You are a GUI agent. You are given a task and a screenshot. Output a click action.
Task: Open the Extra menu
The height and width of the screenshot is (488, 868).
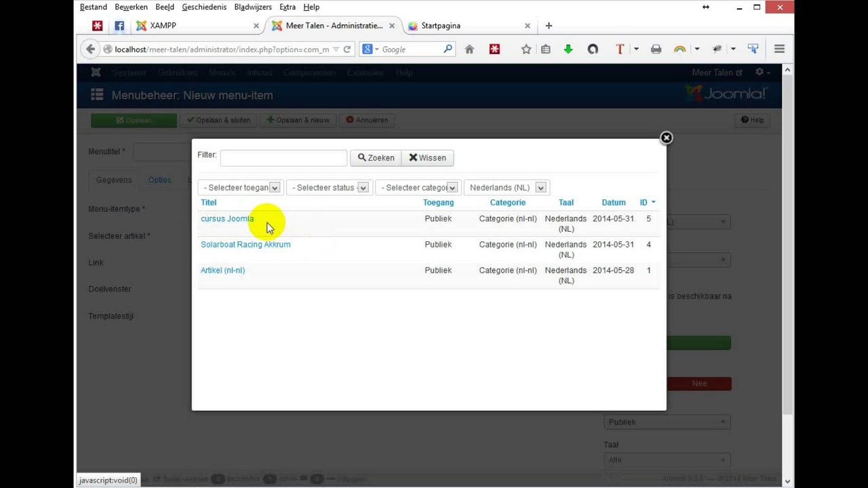(x=288, y=7)
